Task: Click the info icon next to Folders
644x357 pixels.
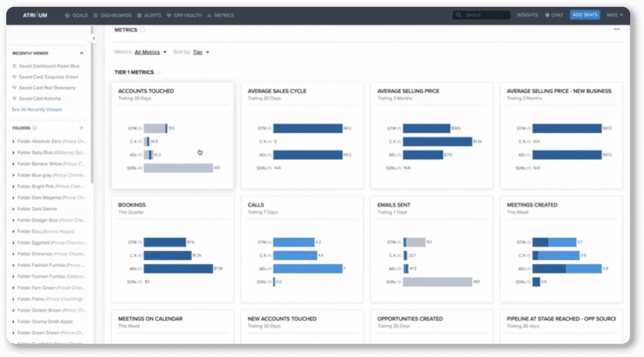Action: (35, 128)
